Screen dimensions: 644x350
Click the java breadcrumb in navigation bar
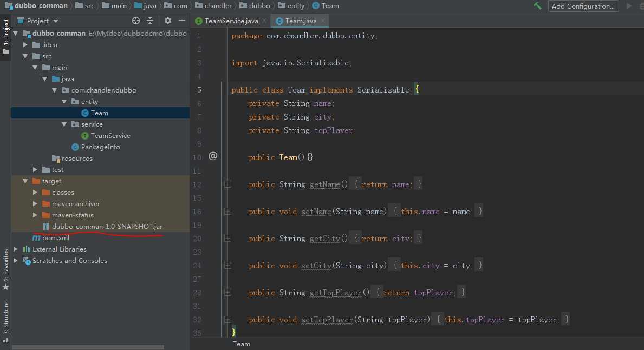145,6
